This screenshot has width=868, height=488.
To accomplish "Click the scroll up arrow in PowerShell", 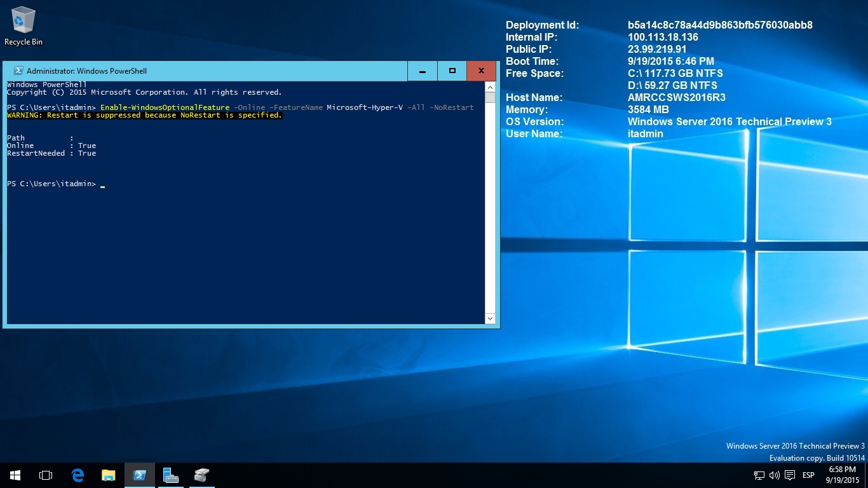I will click(490, 86).
